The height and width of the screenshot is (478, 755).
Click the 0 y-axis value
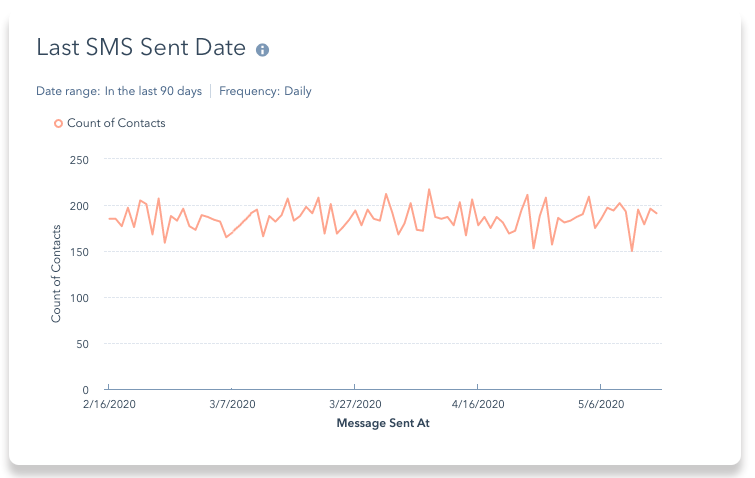coord(86,390)
